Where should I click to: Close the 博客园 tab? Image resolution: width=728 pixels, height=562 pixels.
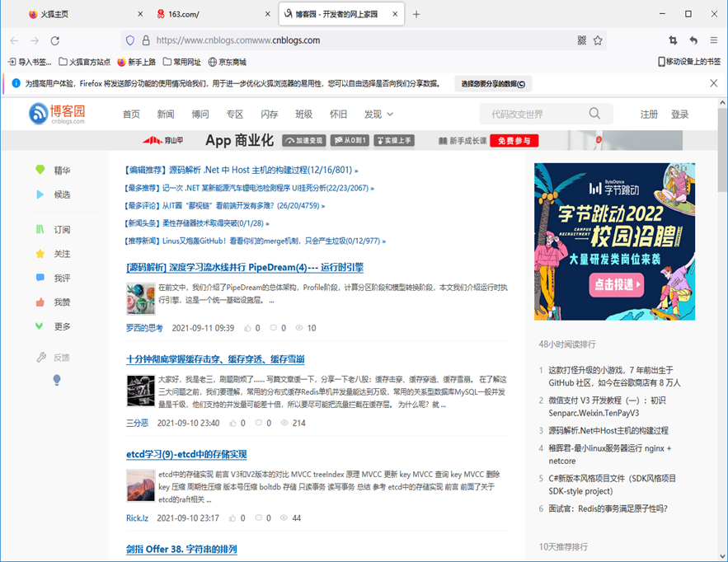[395, 14]
